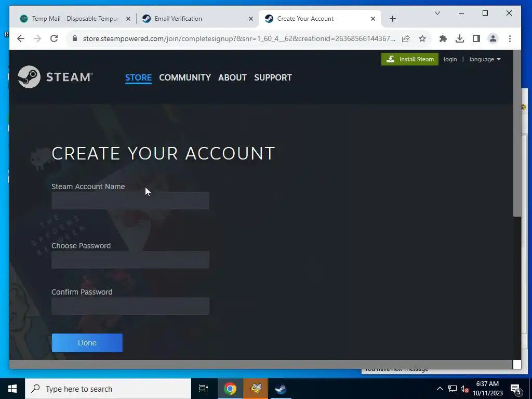Switch to the Email Verification tab
The height and width of the screenshot is (399, 532).
198,19
